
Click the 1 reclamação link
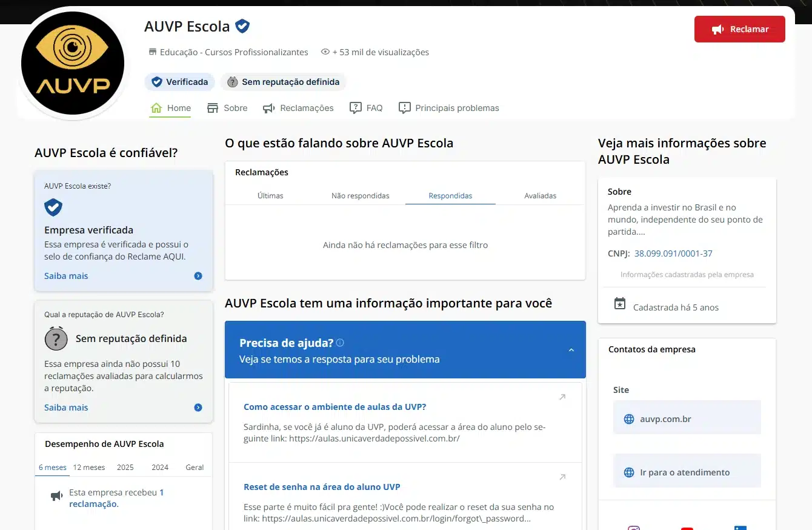[x=116, y=498]
